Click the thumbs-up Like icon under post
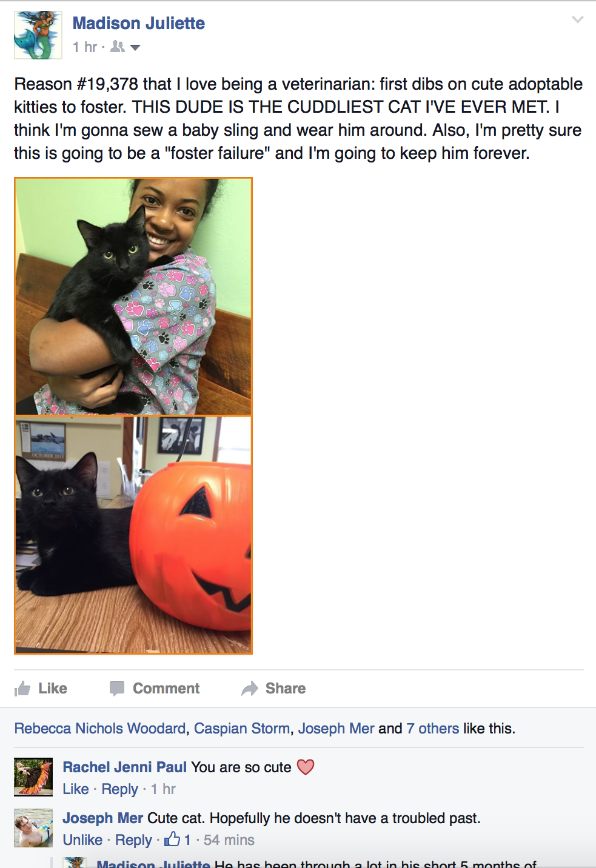596x868 pixels. click(x=22, y=689)
